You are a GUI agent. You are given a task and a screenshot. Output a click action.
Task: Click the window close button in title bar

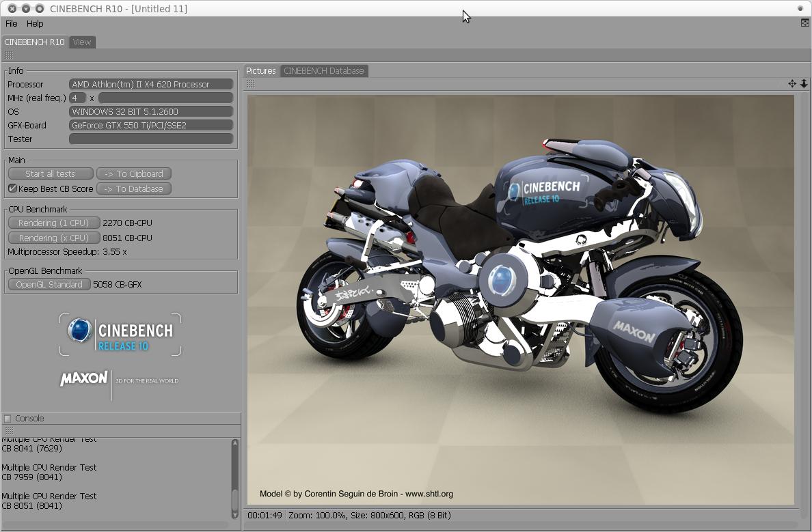(x=12, y=9)
